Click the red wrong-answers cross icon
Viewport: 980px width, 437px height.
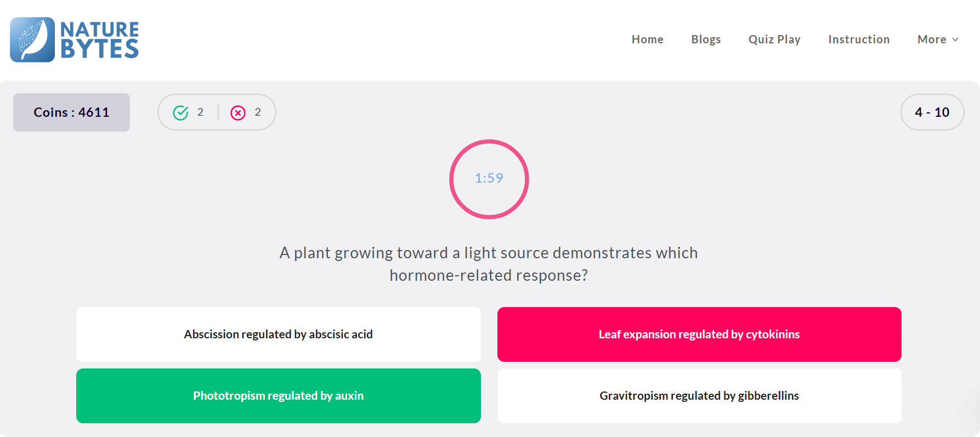(238, 112)
